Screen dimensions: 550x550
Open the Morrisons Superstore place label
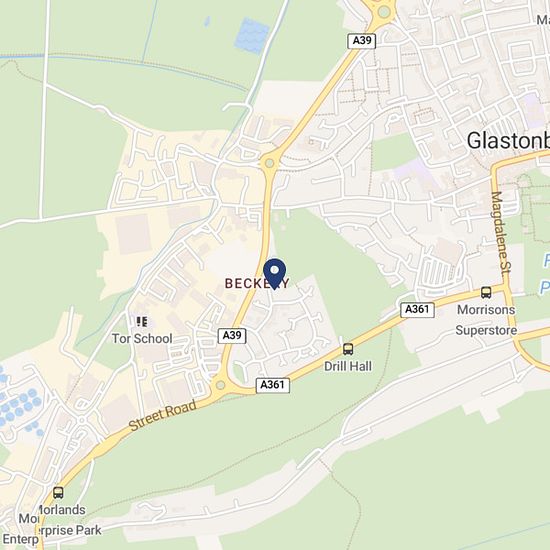(x=486, y=320)
